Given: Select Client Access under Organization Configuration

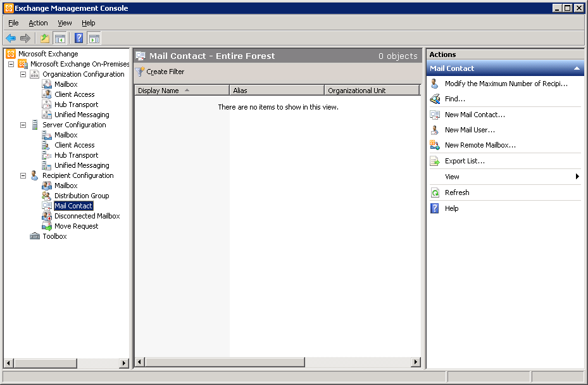Looking at the screenshot, I should (74, 94).
